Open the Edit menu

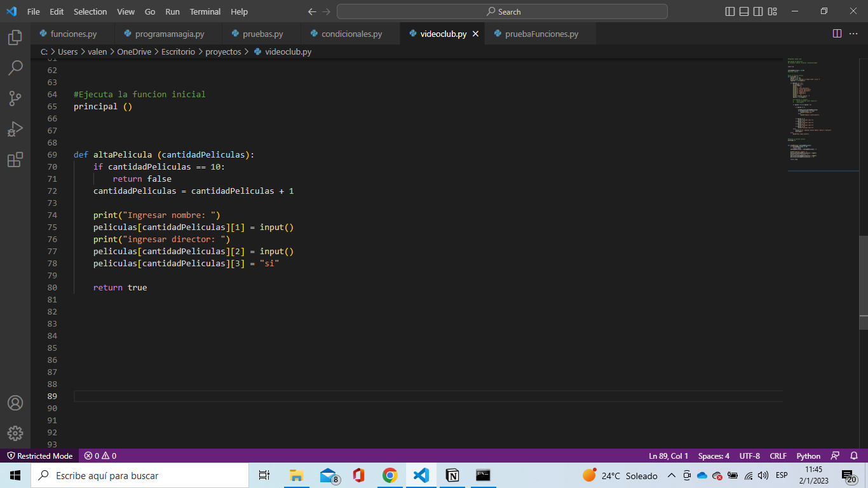[57, 11]
